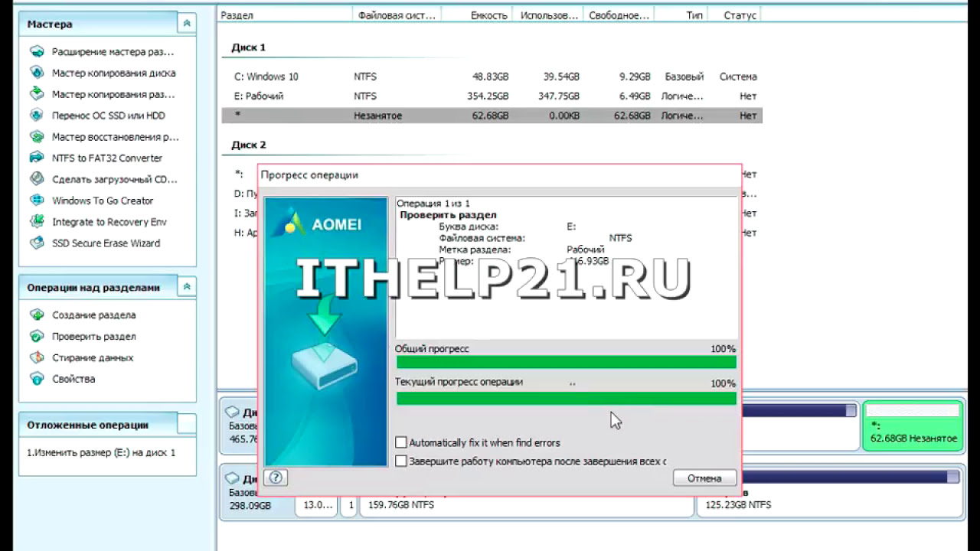Tick the shutdown after completion checkbox
The height and width of the screenshot is (551, 980).
click(401, 461)
